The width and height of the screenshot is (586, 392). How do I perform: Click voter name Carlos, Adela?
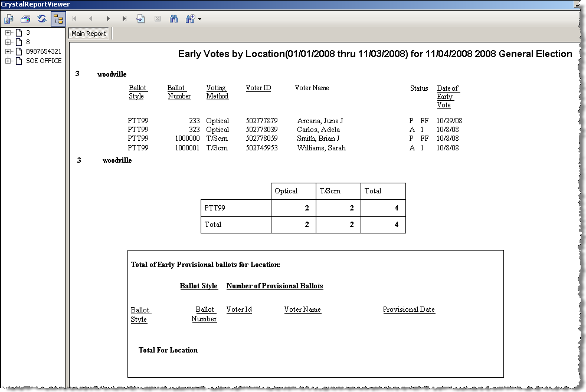point(318,130)
